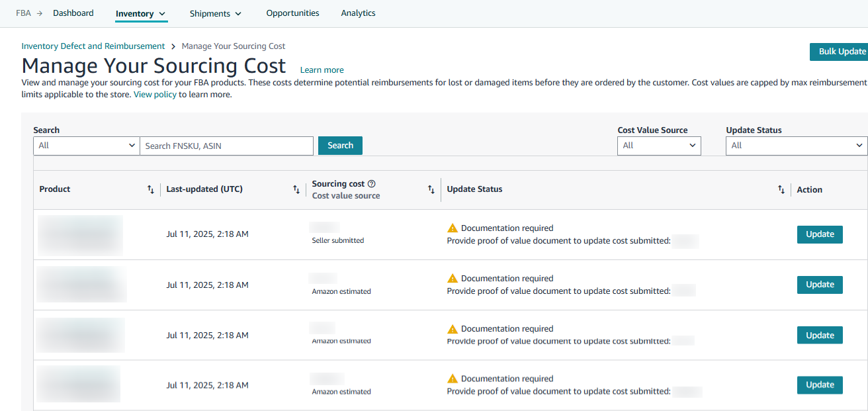The height and width of the screenshot is (411, 868).
Task: Focus the Search FNSKU, ASIN field
Action: click(226, 146)
